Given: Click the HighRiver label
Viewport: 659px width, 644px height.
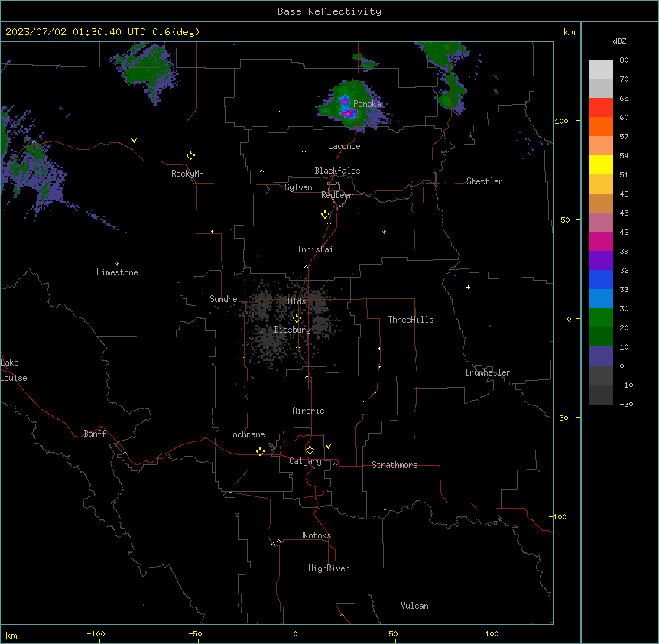Looking at the screenshot, I should (329, 568).
